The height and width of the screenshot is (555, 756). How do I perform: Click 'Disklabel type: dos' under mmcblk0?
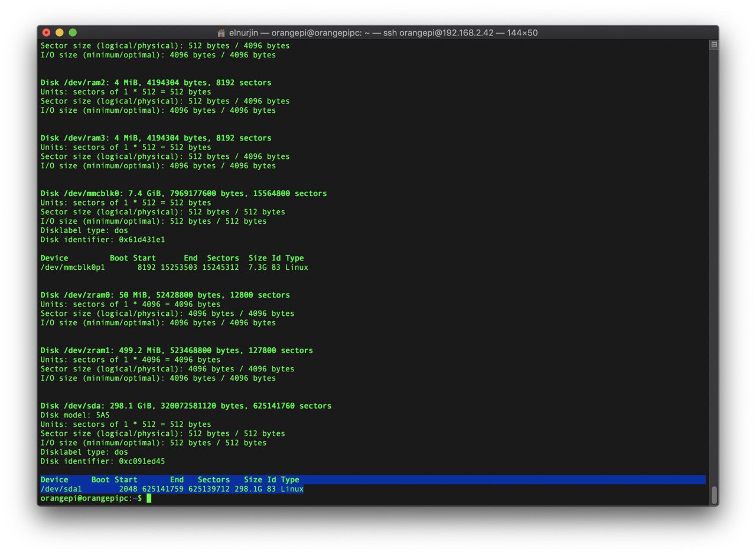pyautogui.click(x=84, y=230)
